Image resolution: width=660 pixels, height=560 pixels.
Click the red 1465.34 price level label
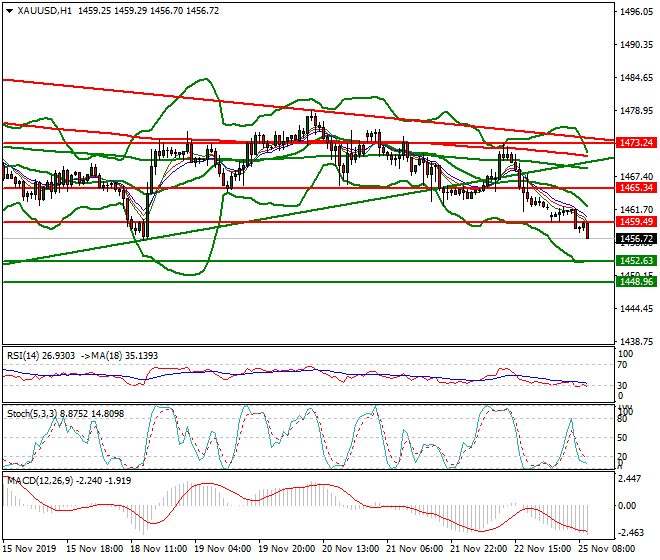click(636, 188)
